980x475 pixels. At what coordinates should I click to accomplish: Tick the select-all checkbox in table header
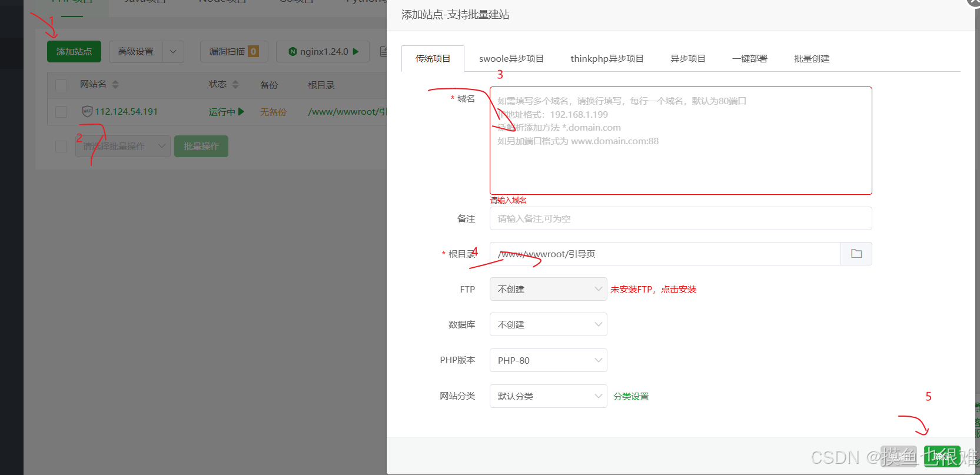(61, 85)
